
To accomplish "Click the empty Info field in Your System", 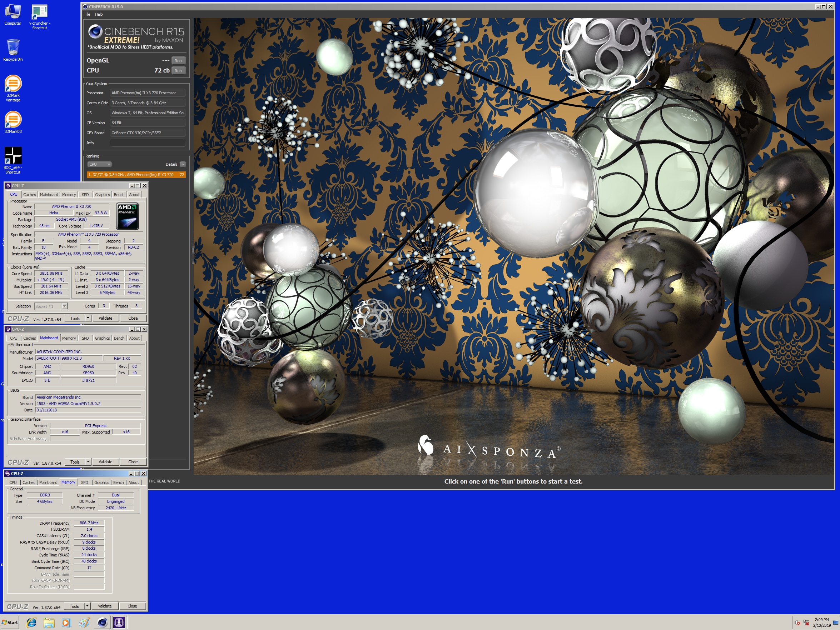I will pyautogui.click(x=148, y=143).
